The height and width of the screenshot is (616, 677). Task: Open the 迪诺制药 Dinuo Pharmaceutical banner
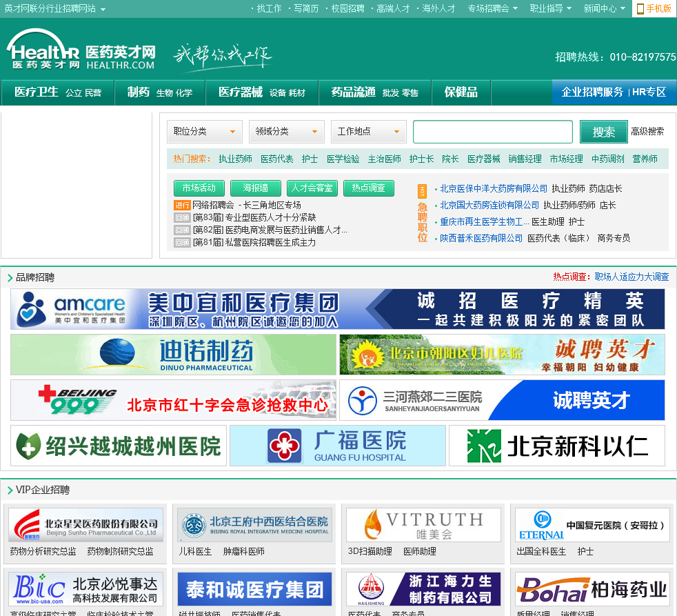click(x=173, y=355)
